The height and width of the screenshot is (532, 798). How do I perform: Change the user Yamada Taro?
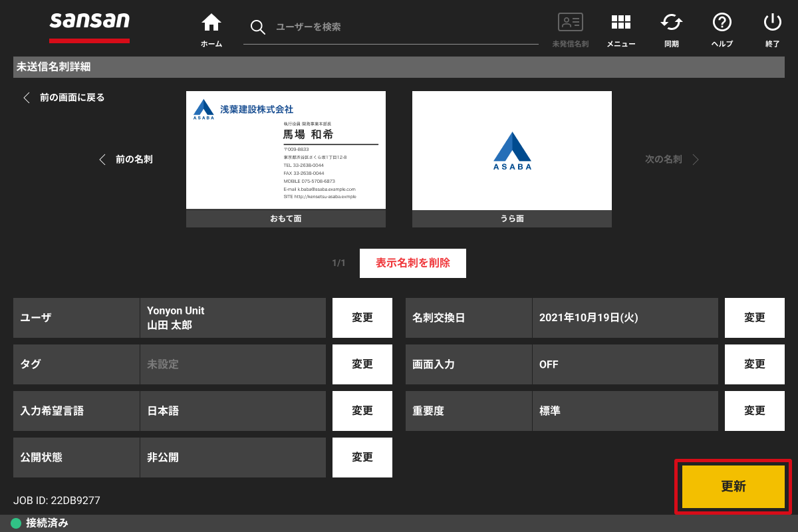pyautogui.click(x=362, y=318)
